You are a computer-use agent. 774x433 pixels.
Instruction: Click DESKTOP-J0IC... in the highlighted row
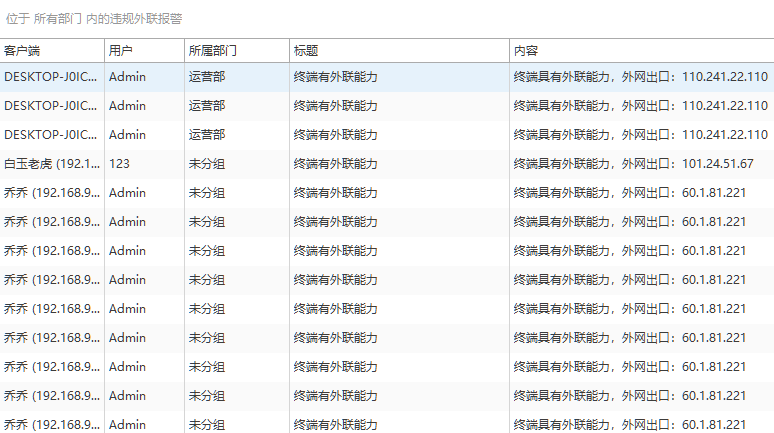(x=50, y=77)
